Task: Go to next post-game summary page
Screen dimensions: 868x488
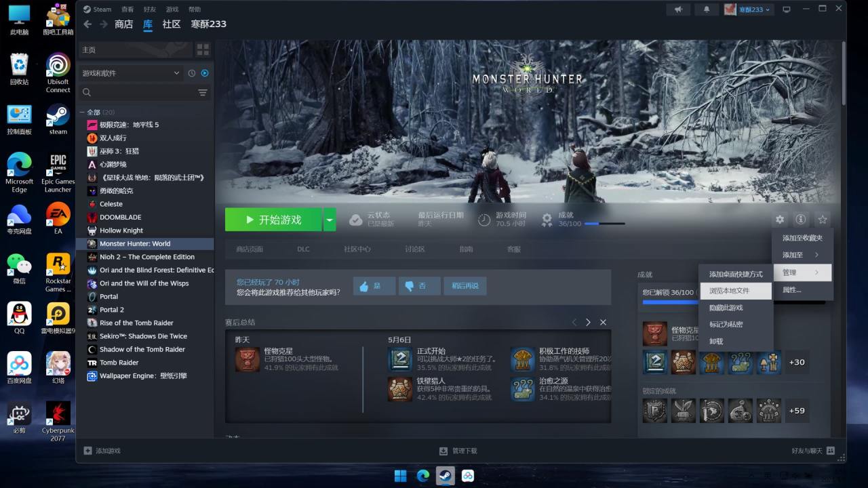Action: [x=588, y=322]
